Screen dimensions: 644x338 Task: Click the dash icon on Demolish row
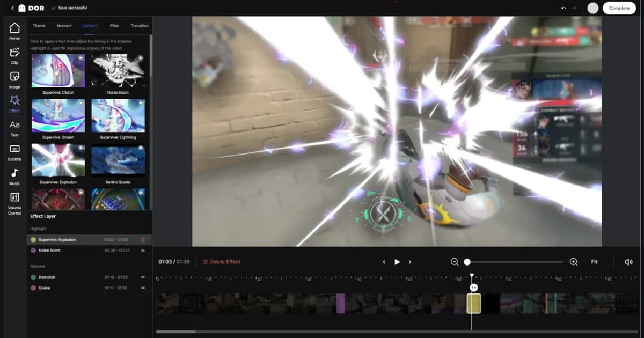click(x=143, y=277)
